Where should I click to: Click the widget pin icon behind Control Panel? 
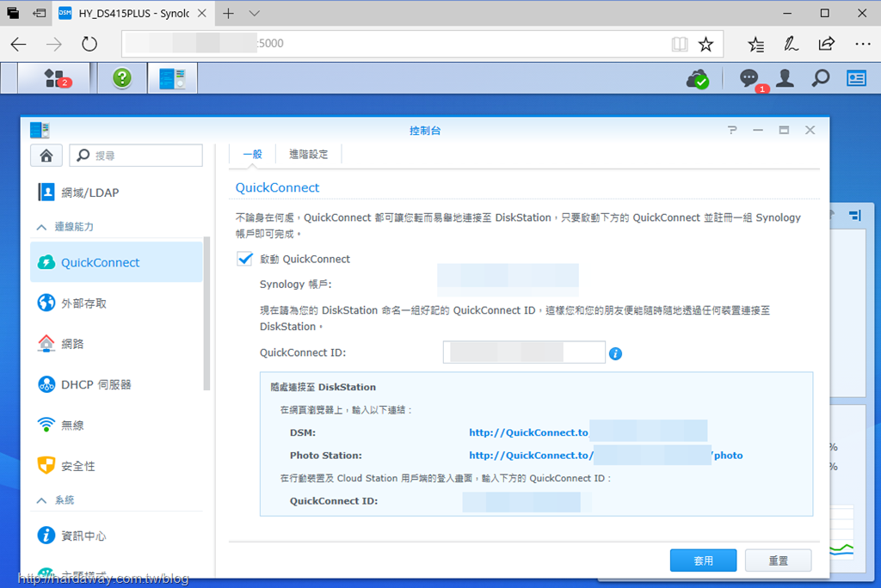click(854, 216)
